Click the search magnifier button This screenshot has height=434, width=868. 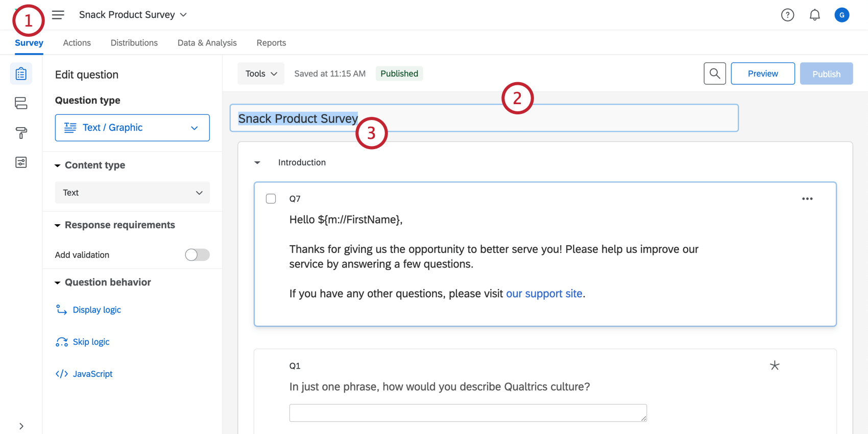[714, 74]
